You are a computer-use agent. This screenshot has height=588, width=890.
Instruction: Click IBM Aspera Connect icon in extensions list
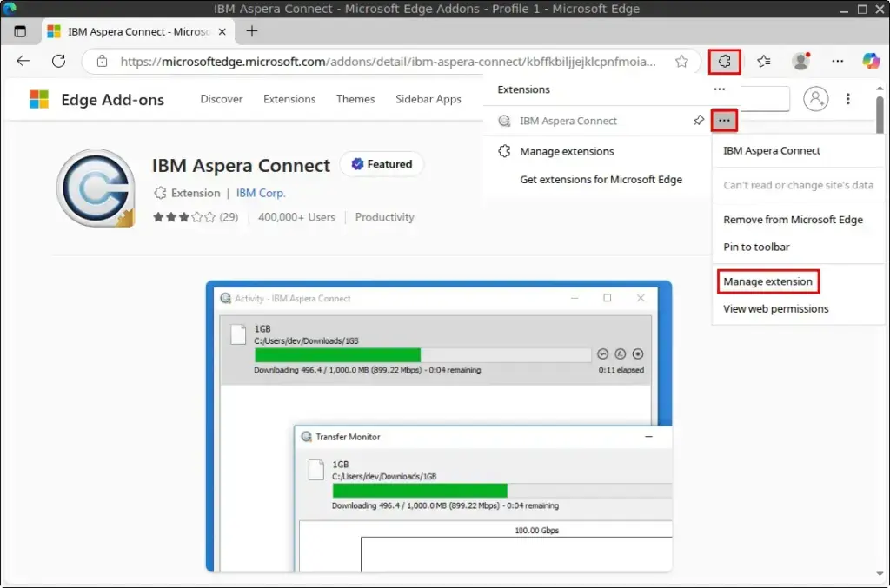coord(504,121)
